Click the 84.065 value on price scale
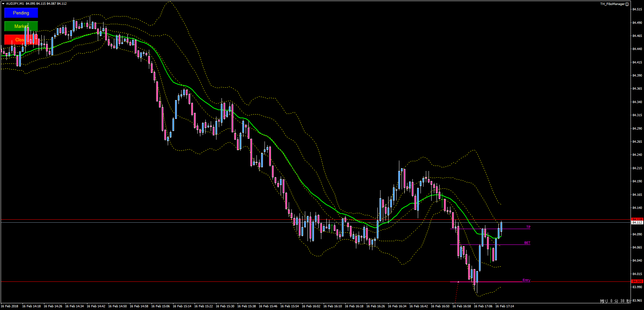The height and width of the screenshot is (310, 644). pyautogui.click(x=637, y=248)
